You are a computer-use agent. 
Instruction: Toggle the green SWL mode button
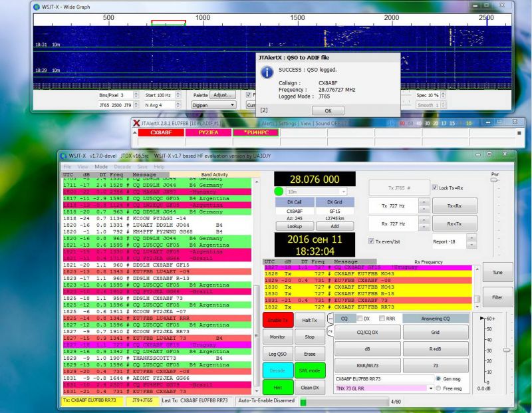click(310, 370)
